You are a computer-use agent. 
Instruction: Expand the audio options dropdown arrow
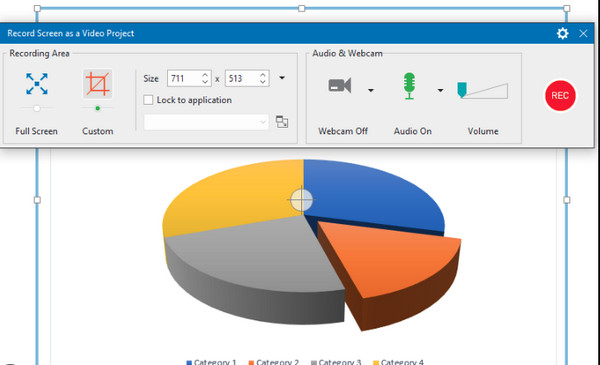[440, 90]
